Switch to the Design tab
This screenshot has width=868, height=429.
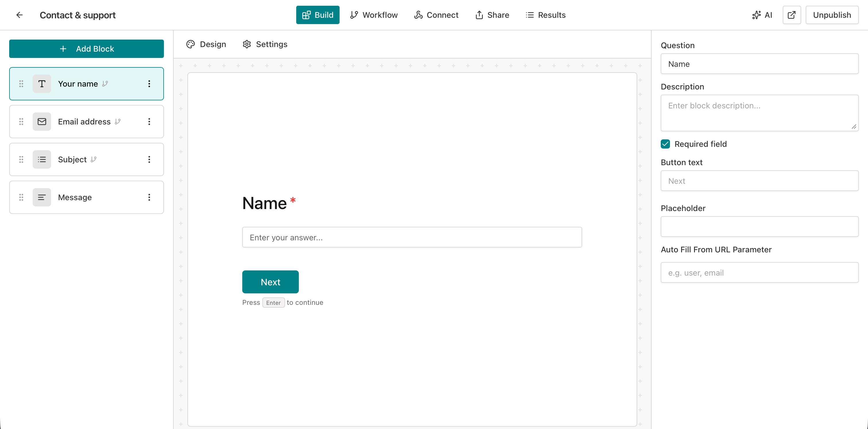[206, 44]
